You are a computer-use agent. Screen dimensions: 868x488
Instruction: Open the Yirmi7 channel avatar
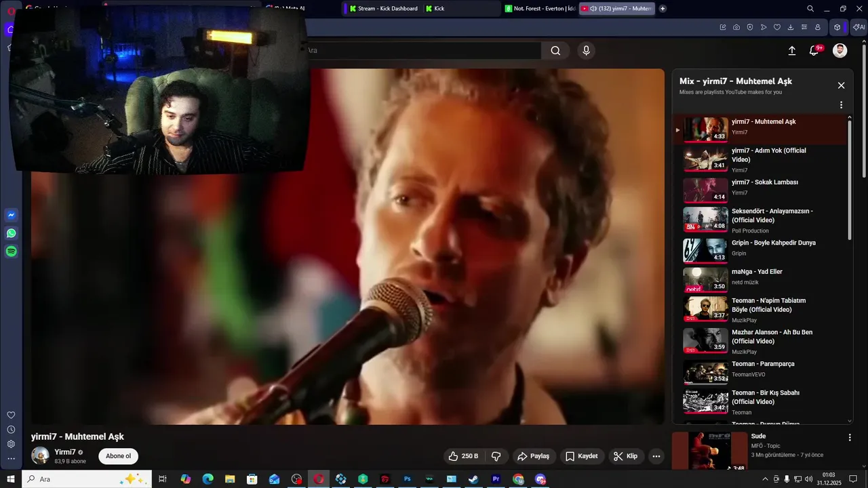[40, 456]
